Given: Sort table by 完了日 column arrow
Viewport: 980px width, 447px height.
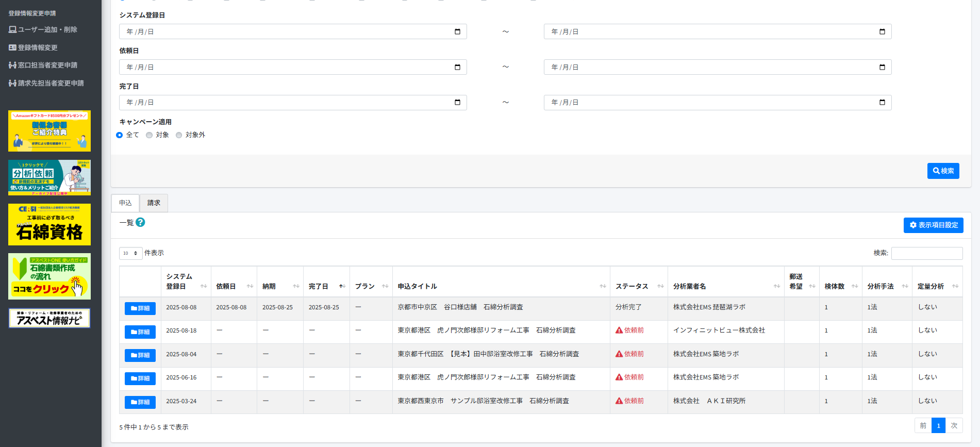Looking at the screenshot, I should point(341,286).
